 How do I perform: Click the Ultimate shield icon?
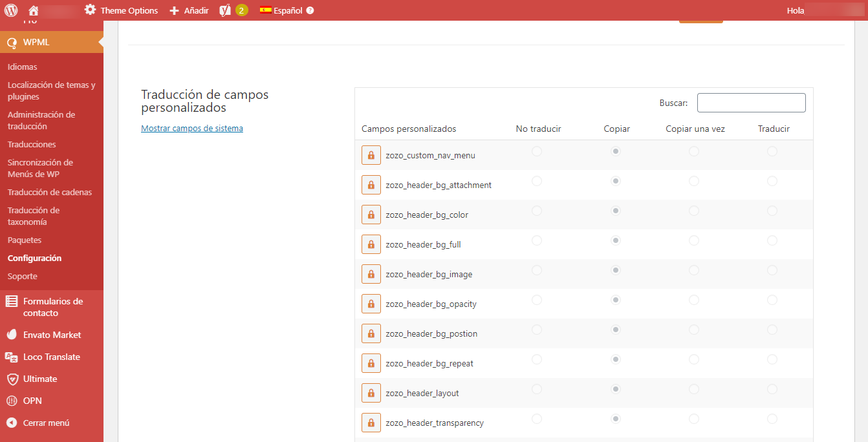[12, 379]
